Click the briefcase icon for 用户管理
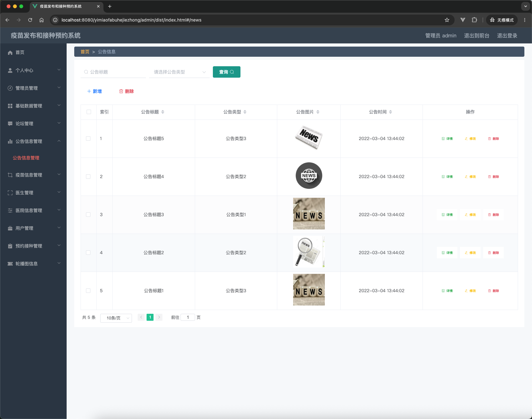 [x=10, y=228]
